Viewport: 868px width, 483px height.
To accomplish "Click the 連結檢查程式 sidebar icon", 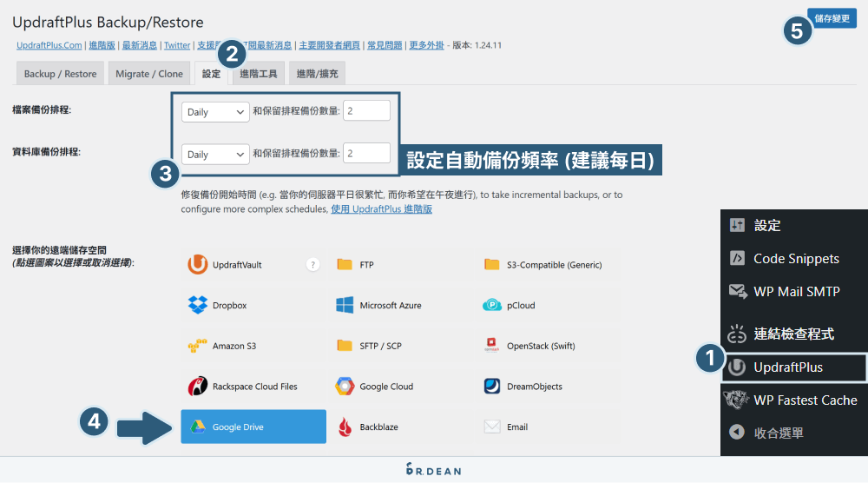I will (x=737, y=334).
